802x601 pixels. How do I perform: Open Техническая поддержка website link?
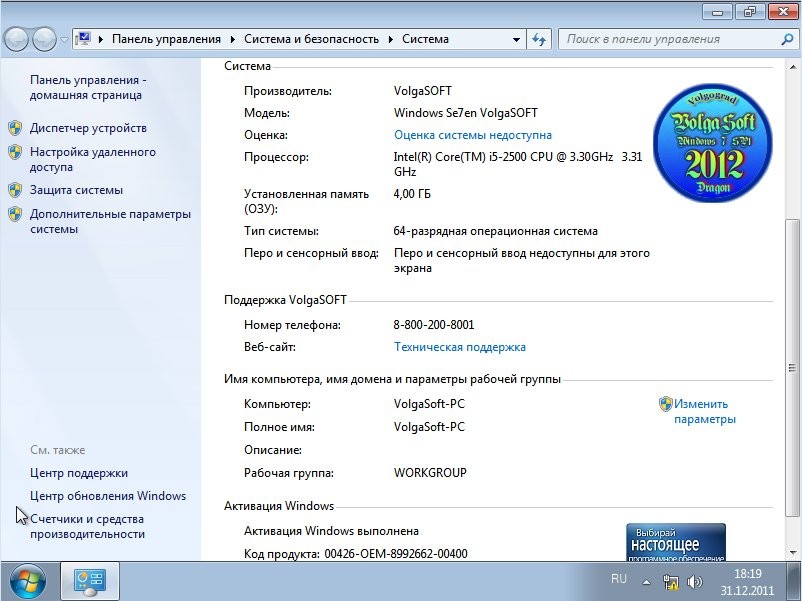(x=459, y=347)
